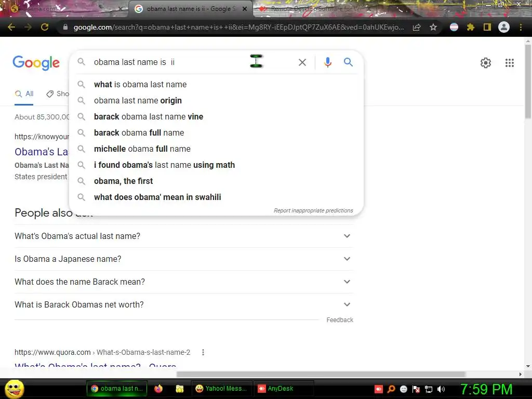Click the vertical page scrollbar thumb
The image size is (532, 399).
point(528,82)
